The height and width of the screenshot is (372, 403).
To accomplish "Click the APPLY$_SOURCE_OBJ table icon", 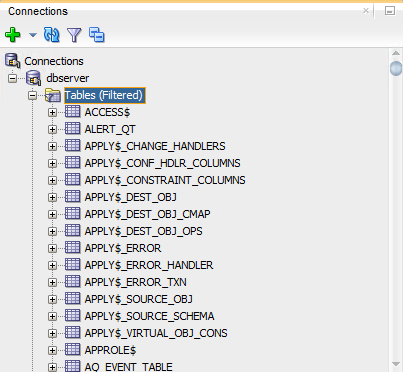I will pos(72,299).
